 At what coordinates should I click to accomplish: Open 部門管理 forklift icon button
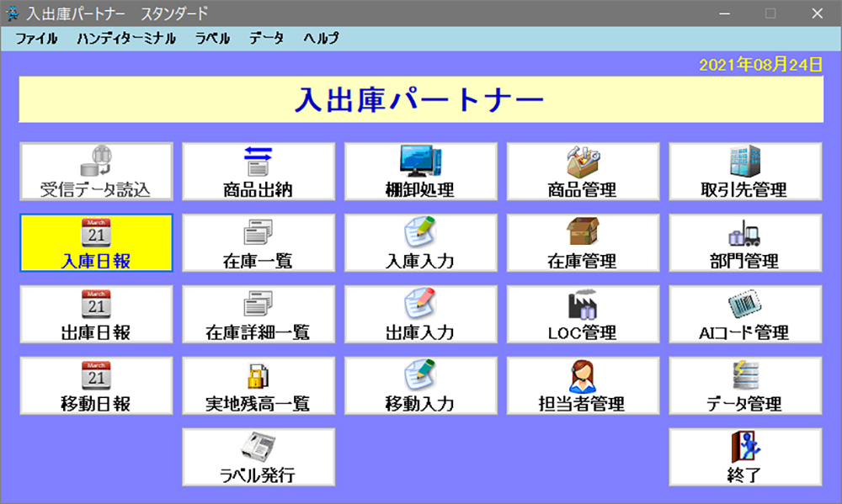click(745, 243)
